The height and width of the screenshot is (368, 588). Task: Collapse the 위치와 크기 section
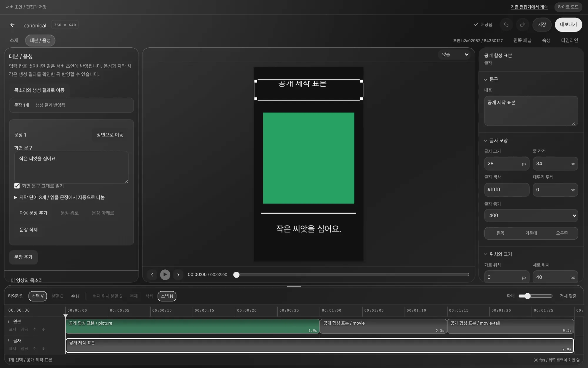[x=498, y=254]
